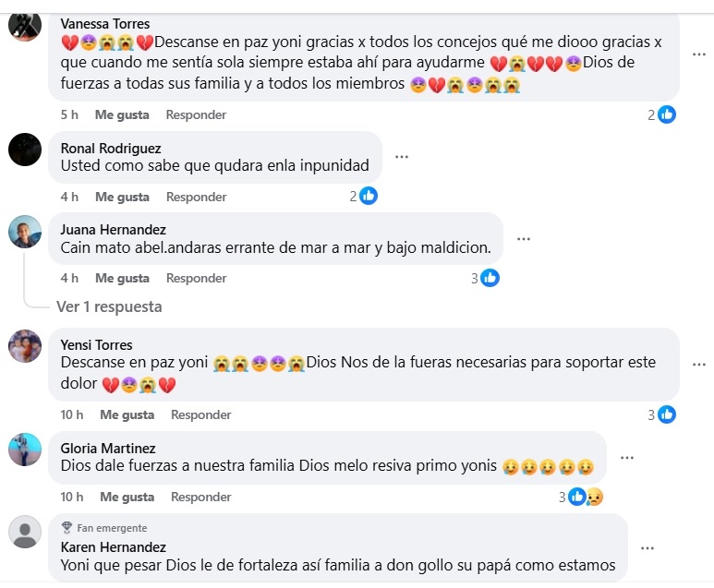Toggle Me gusta on Juana Hernandez comment
714x588 pixels.
tap(122, 278)
